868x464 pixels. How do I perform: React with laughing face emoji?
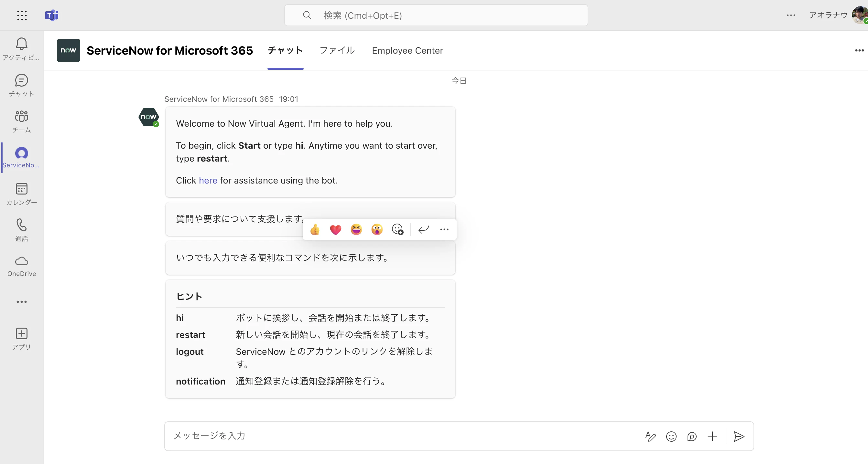click(356, 229)
